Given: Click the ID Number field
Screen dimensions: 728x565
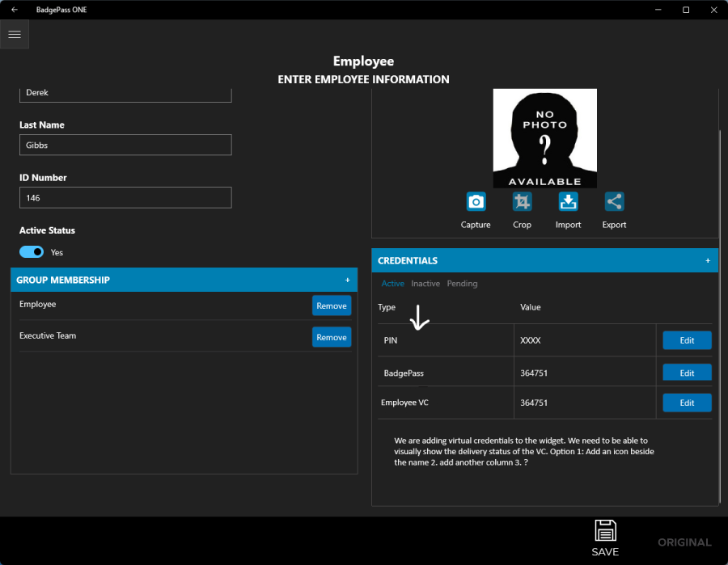Looking at the screenshot, I should pyautogui.click(x=125, y=198).
